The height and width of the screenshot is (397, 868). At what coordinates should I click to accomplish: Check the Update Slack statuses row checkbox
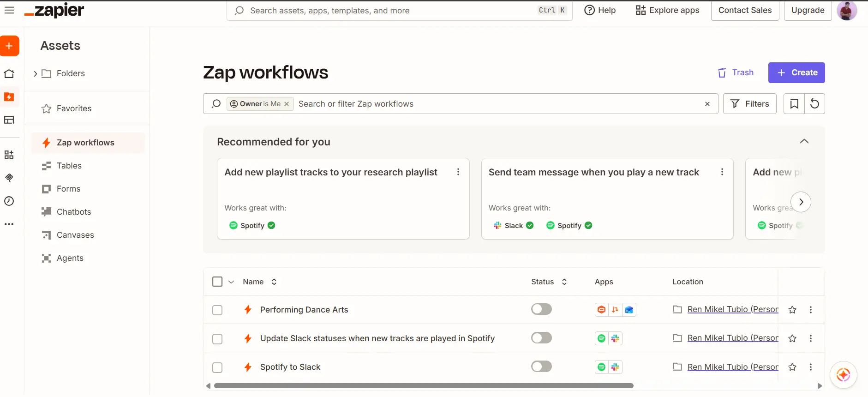tap(217, 339)
